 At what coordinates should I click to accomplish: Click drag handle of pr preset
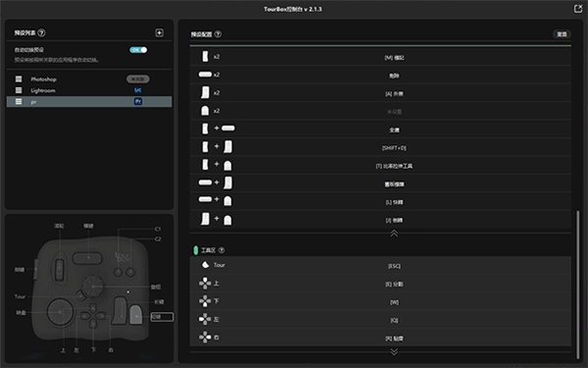pos(19,101)
